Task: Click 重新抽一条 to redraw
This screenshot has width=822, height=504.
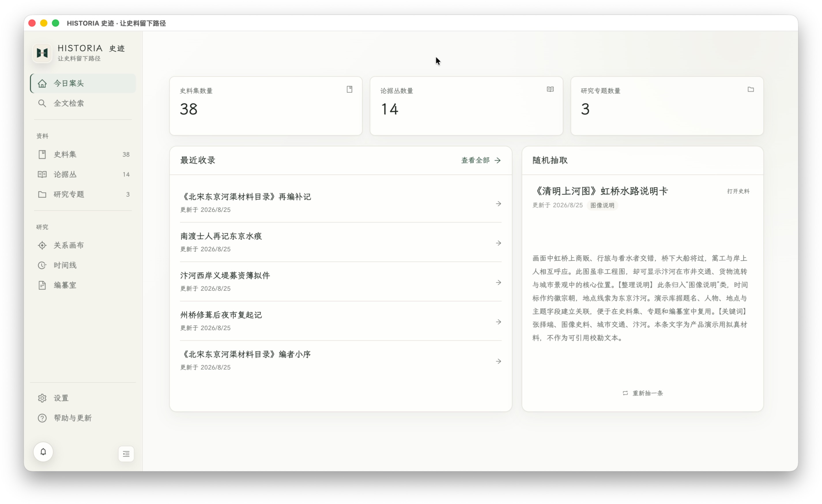Action: tap(642, 393)
